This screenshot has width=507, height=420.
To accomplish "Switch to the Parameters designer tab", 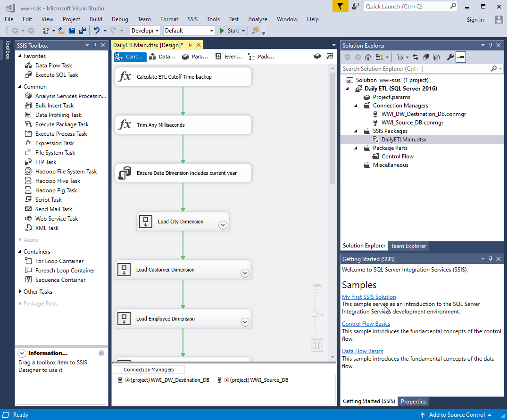I will (195, 57).
